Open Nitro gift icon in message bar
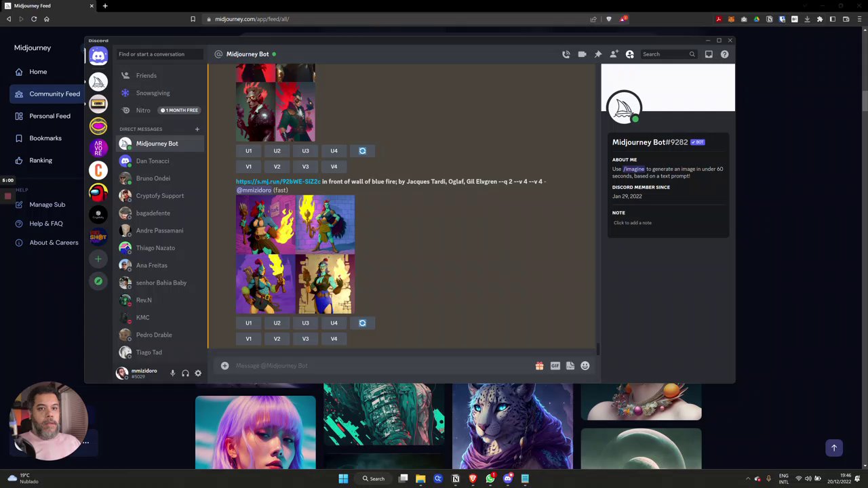Screen dimensions: 868x488 [x=539, y=366]
